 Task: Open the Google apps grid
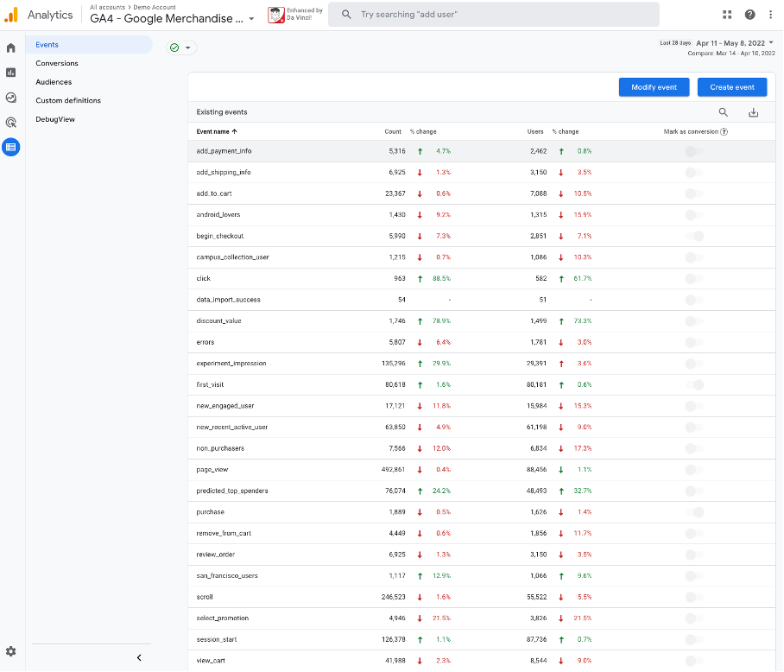tap(727, 15)
